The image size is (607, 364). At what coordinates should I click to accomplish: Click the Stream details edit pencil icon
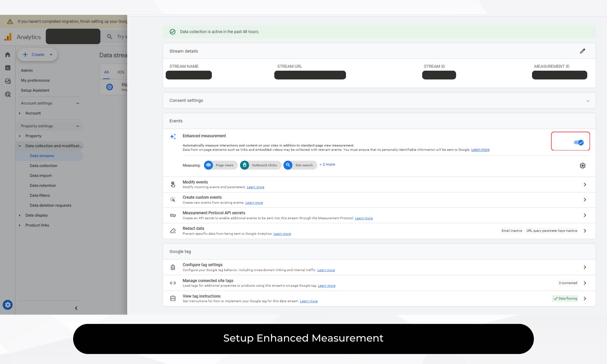tap(582, 51)
